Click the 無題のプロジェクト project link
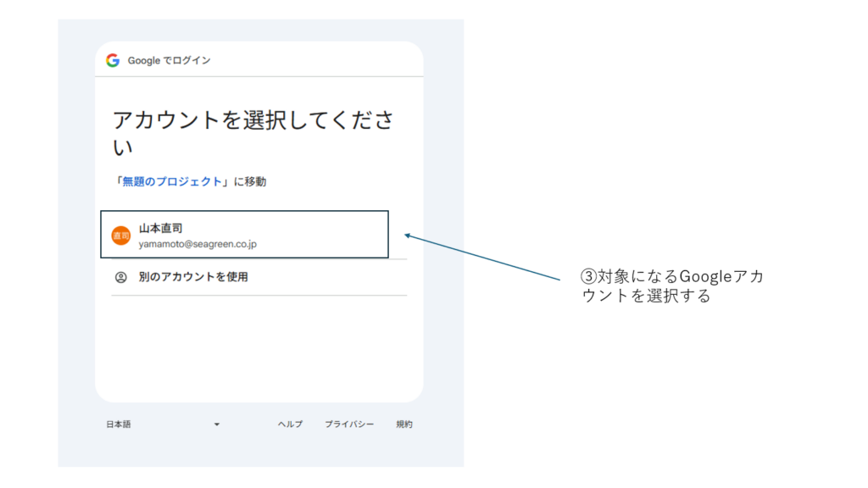This screenshot has width=868, height=488. click(x=173, y=181)
